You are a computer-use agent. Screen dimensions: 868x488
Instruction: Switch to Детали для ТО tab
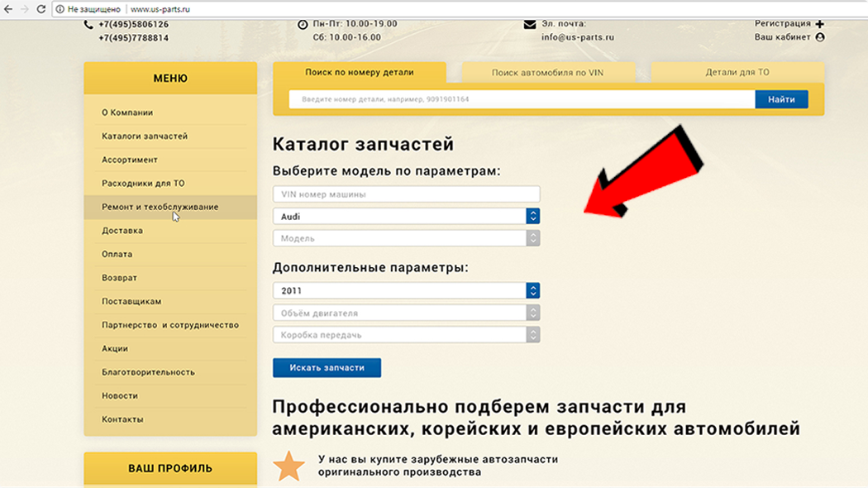point(737,72)
